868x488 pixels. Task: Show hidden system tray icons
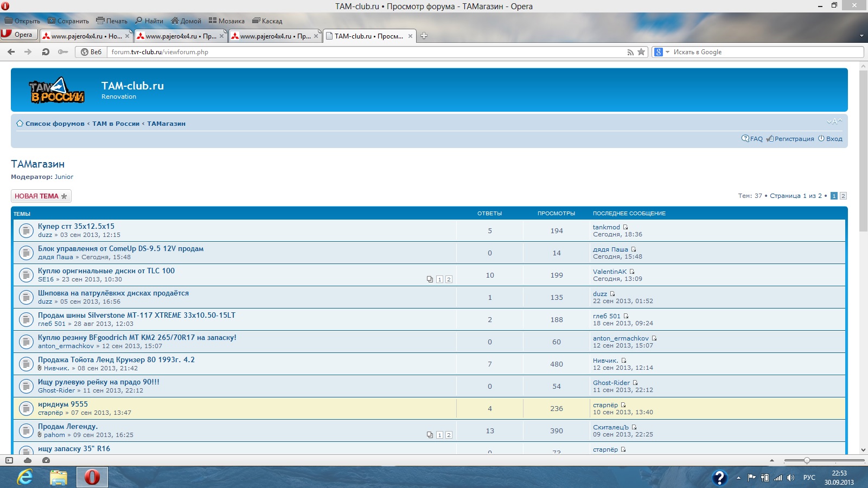click(738, 478)
